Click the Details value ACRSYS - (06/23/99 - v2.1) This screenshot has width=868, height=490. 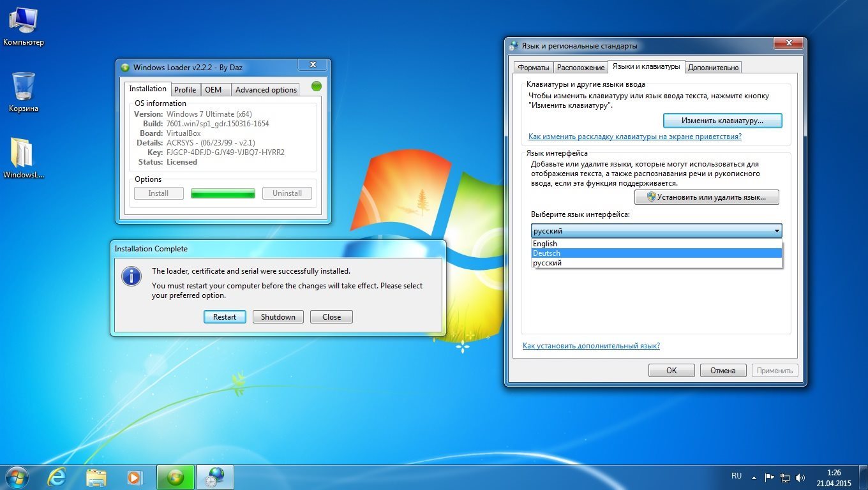(211, 143)
